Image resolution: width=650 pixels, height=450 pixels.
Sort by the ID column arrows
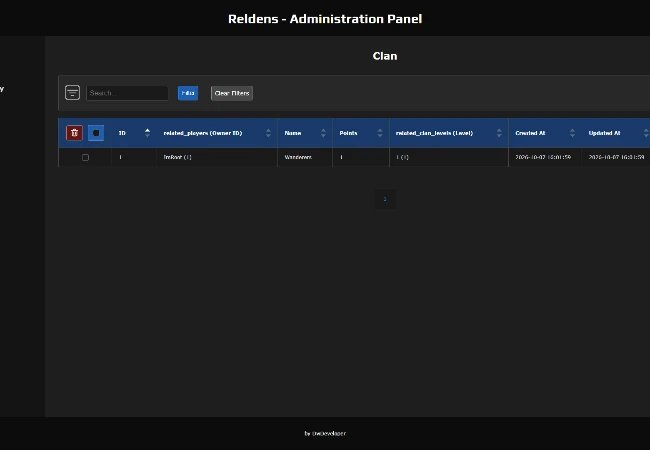tap(147, 133)
